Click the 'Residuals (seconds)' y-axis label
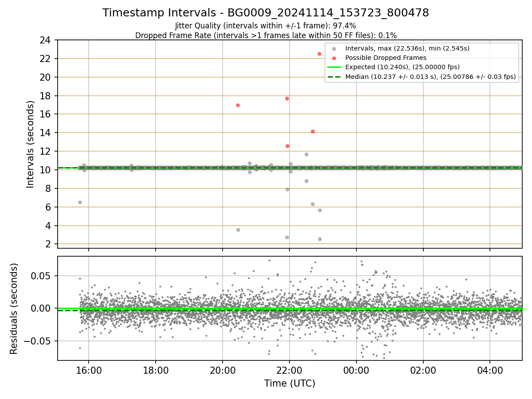Viewport: 532px width, 399px height. [x=14, y=309]
